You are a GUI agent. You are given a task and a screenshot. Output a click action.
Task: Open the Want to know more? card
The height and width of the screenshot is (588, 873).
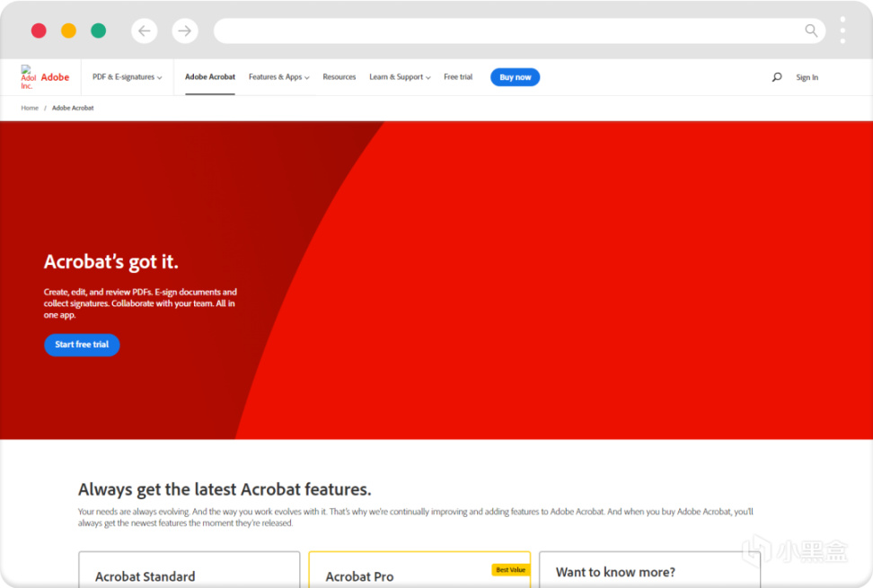coord(649,570)
